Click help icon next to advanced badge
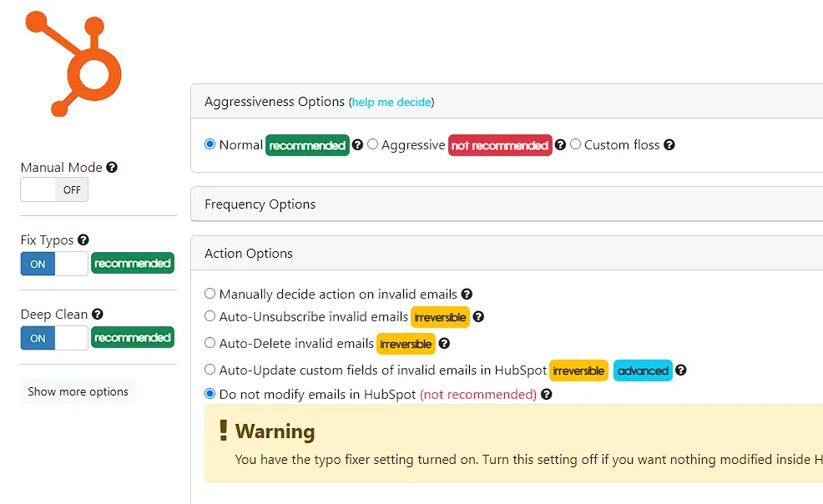823x504 pixels. coord(681,370)
